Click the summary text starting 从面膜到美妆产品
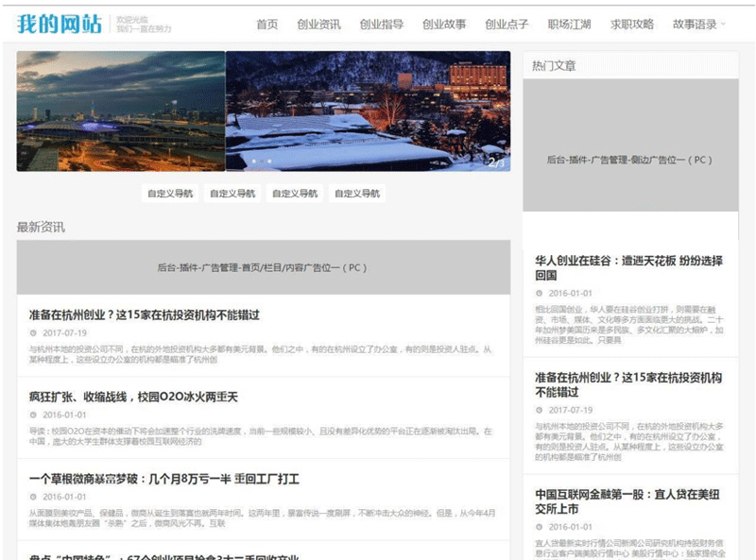 [263, 518]
